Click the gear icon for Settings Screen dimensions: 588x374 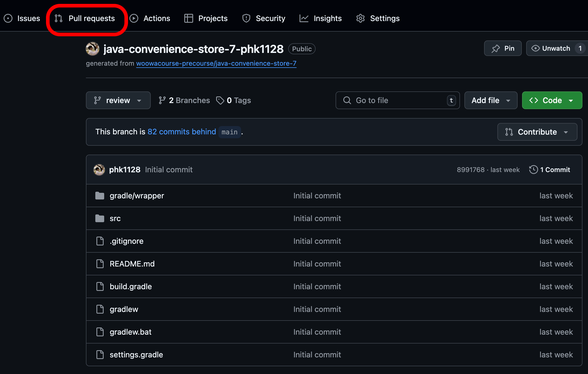click(361, 18)
